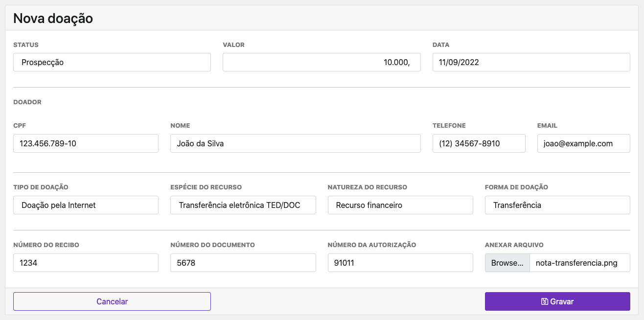Select the Número da Autorização field
644x320 pixels.
pos(400,263)
